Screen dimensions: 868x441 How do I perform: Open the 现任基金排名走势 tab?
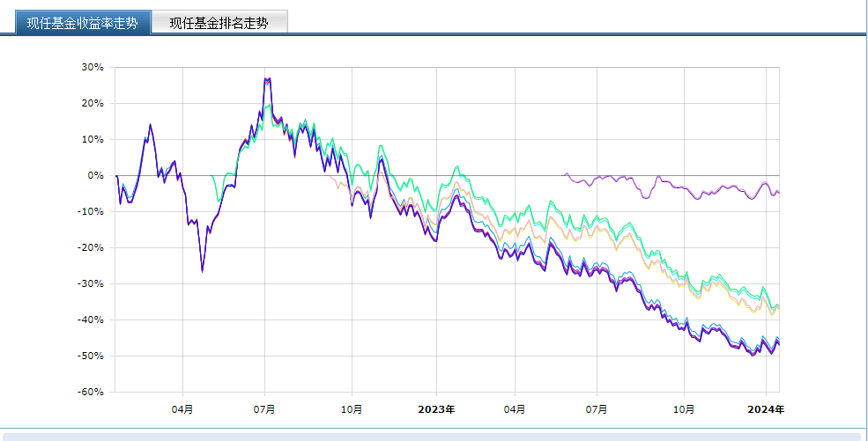(219, 23)
